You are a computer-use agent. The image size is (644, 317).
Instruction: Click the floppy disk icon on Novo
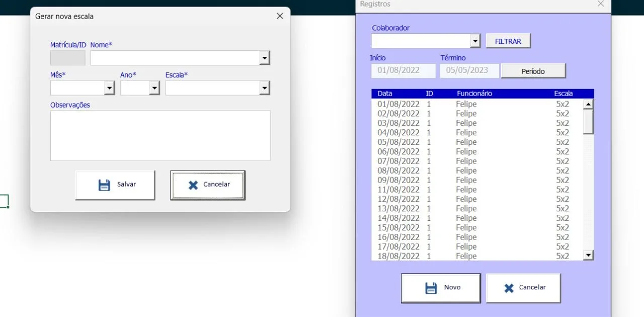431,288
